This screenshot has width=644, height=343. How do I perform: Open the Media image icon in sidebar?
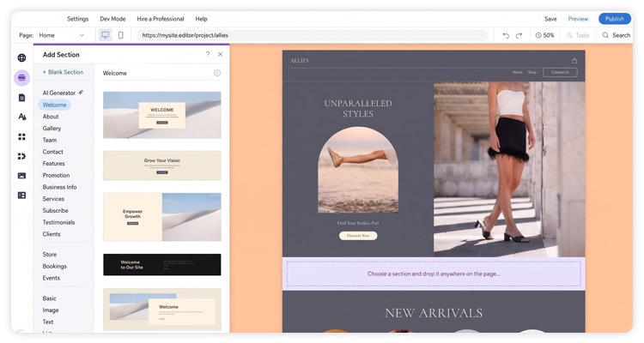(21, 176)
